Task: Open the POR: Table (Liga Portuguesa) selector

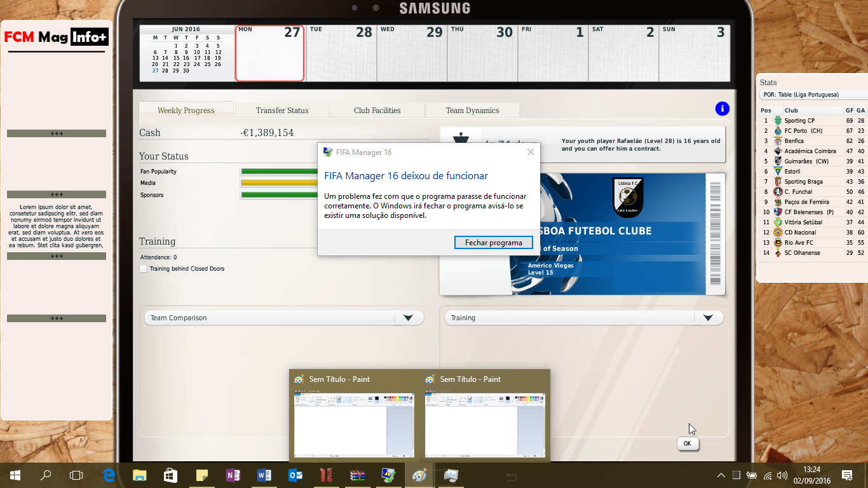Action: [x=813, y=95]
